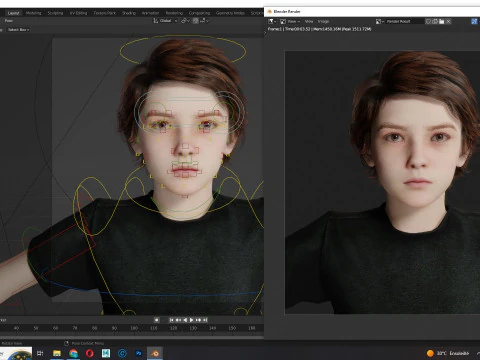The width and height of the screenshot is (480, 360).
Task: Switch to the Compositing workspace tab
Action: click(x=199, y=13)
